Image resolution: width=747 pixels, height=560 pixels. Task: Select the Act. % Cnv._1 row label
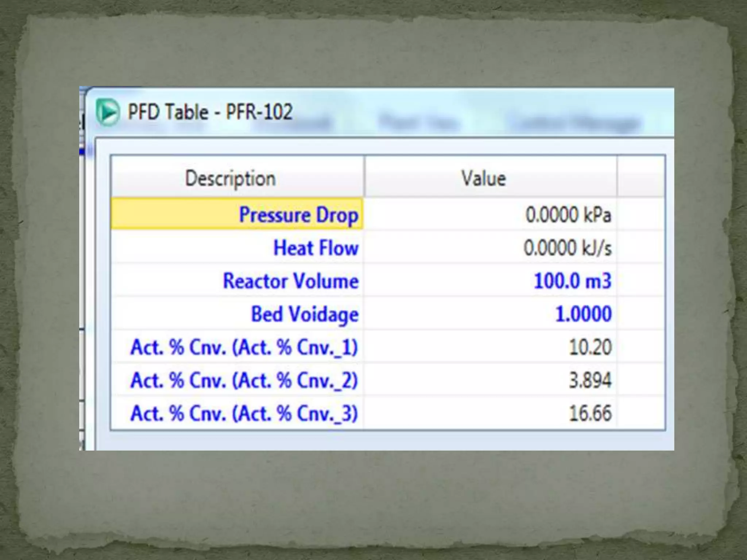244,347
